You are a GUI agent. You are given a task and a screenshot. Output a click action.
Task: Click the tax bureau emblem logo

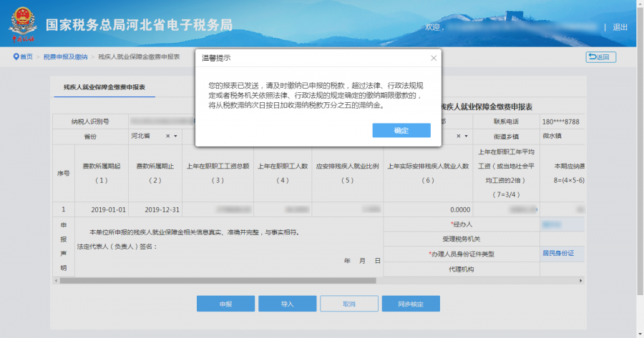[22, 24]
